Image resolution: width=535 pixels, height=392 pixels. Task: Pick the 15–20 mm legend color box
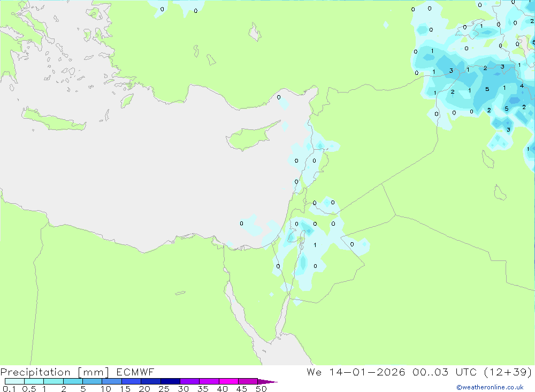click(132, 381)
